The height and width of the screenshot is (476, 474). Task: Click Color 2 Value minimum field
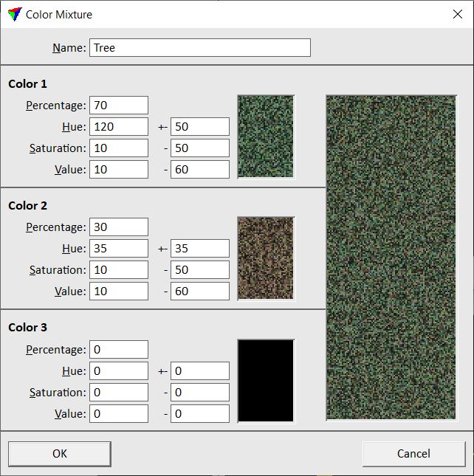pos(119,291)
